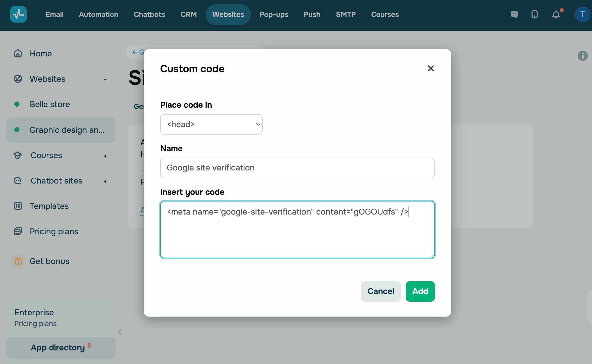The image size is (592, 364).
Task: Click the Get bonus gift icon
Action: pyautogui.click(x=18, y=261)
